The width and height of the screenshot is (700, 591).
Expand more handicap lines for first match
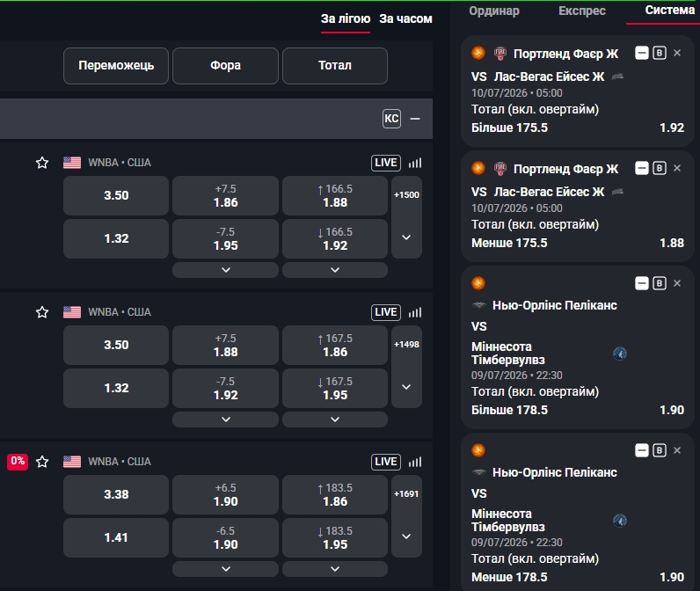coord(225,270)
